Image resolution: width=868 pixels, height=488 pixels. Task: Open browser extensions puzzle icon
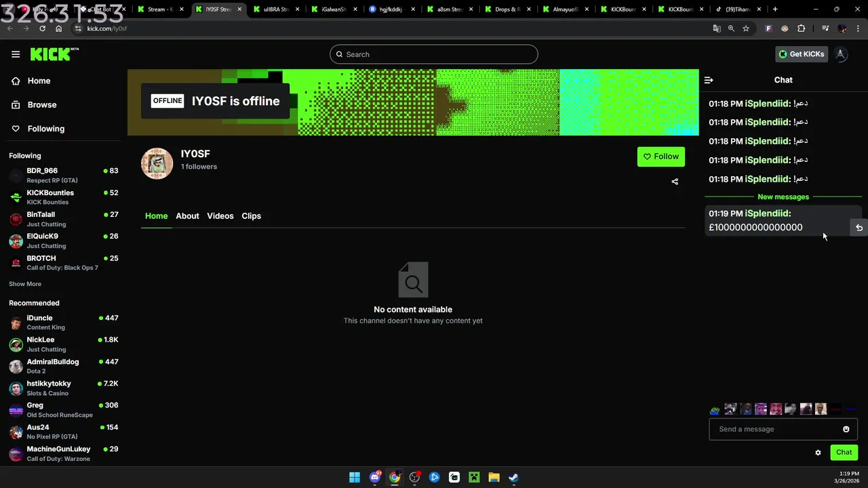point(802,28)
